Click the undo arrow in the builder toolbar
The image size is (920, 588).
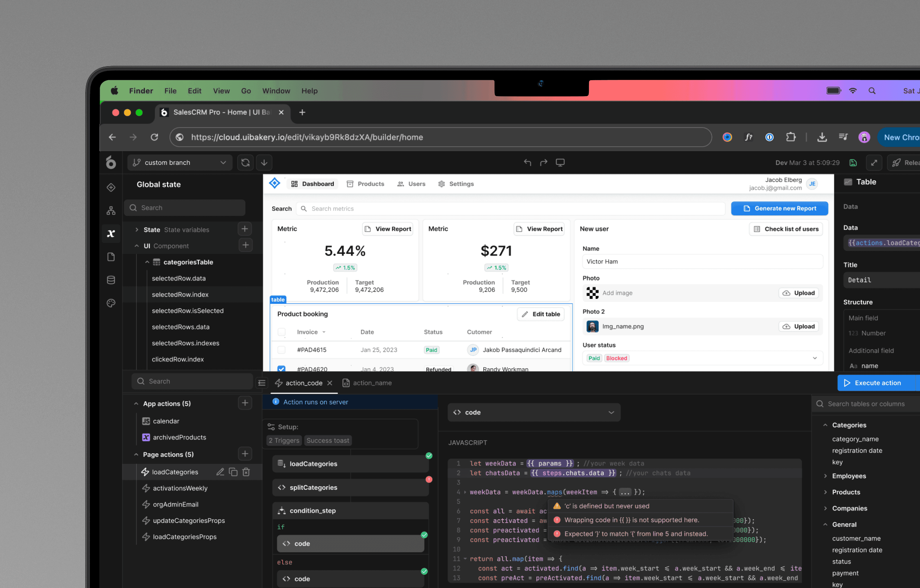[527, 163]
